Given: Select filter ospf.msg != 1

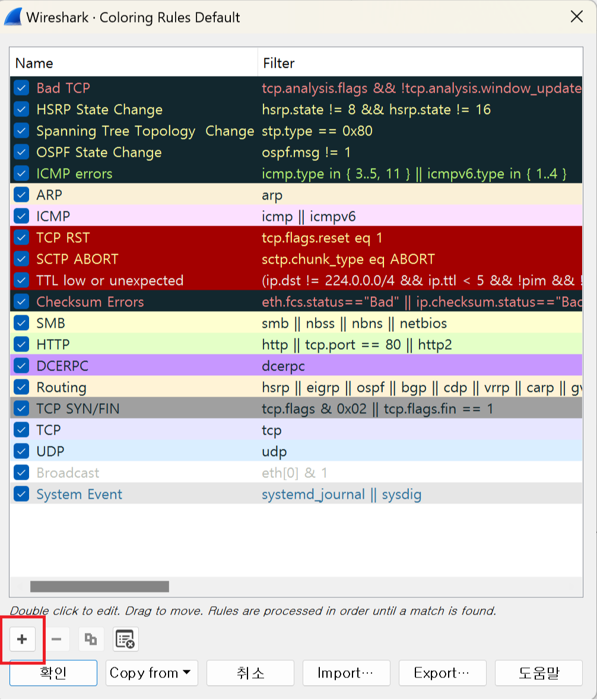Looking at the screenshot, I should pos(306,152).
